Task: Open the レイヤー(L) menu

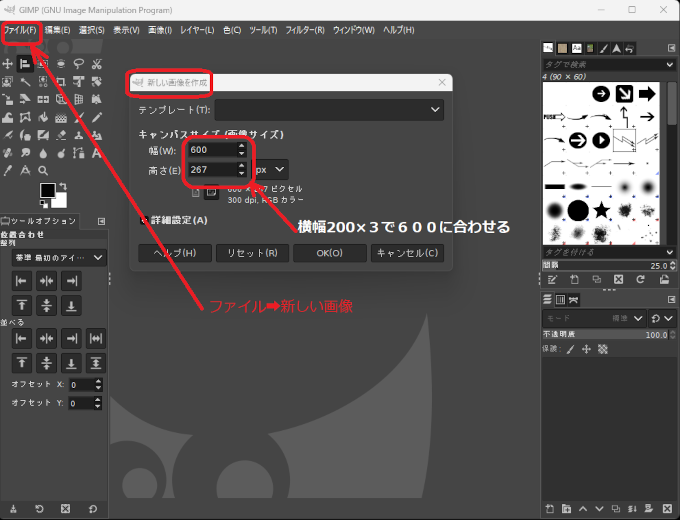Action: pos(197,30)
